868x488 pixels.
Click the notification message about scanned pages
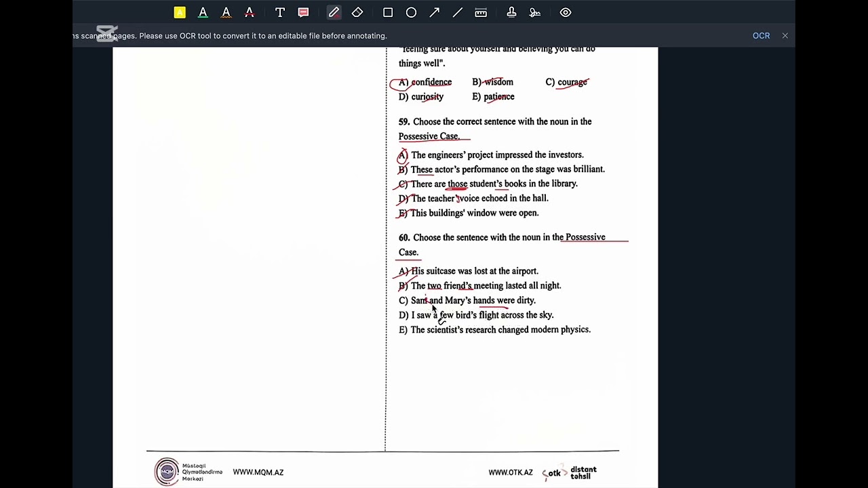tap(230, 36)
